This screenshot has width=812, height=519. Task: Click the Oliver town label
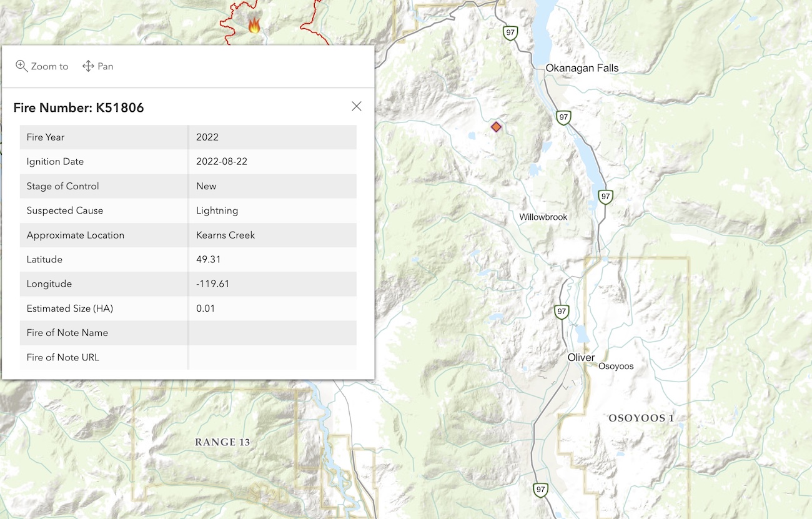click(x=581, y=357)
